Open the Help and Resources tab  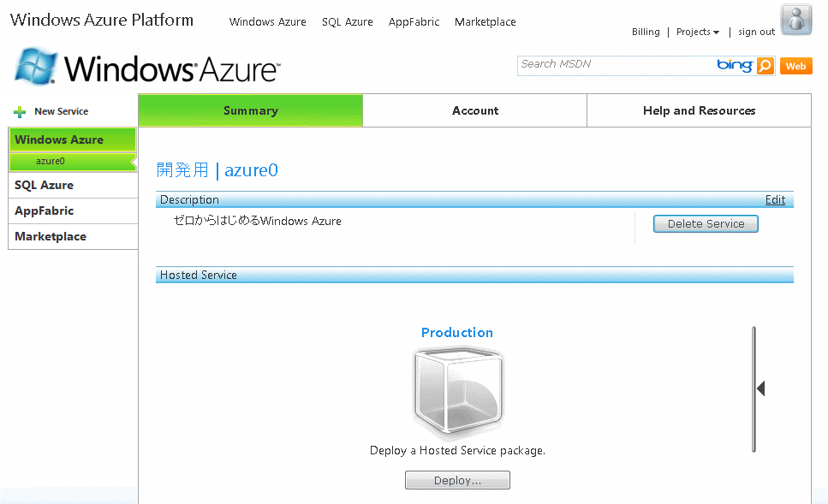click(x=700, y=110)
